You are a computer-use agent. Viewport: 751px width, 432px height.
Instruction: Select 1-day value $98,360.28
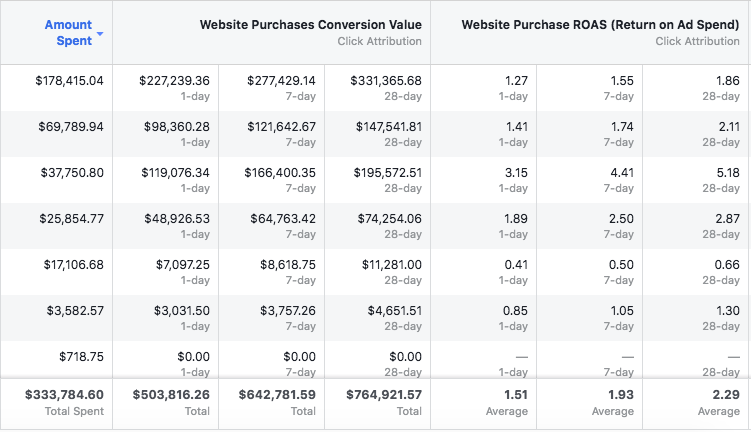(177, 126)
